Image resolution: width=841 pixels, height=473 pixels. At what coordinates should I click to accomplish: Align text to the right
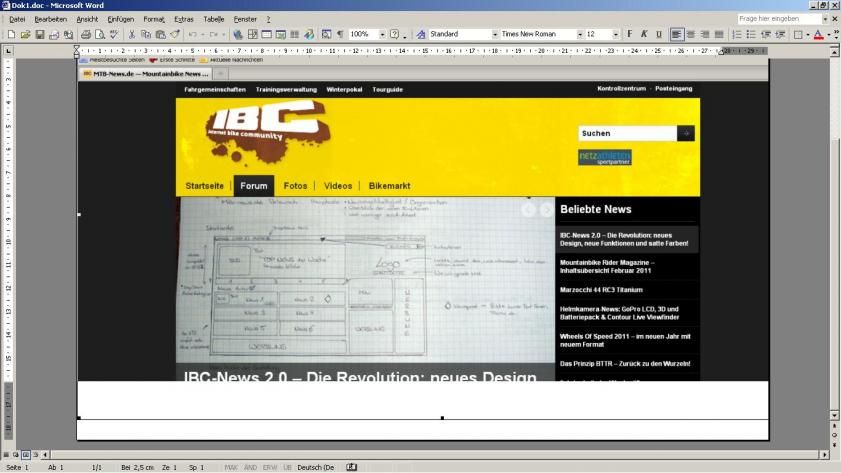(x=705, y=34)
